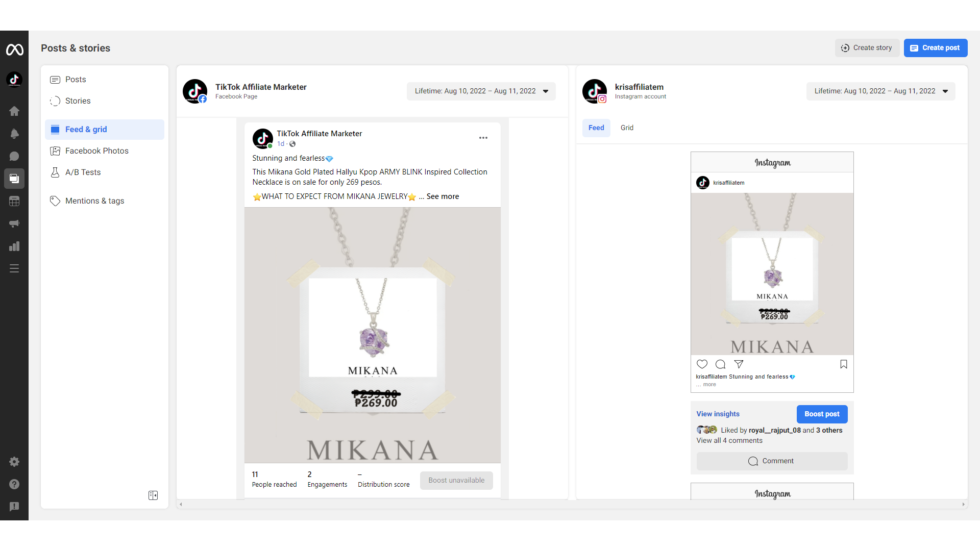Bookmark the Instagram preview post

point(843,364)
